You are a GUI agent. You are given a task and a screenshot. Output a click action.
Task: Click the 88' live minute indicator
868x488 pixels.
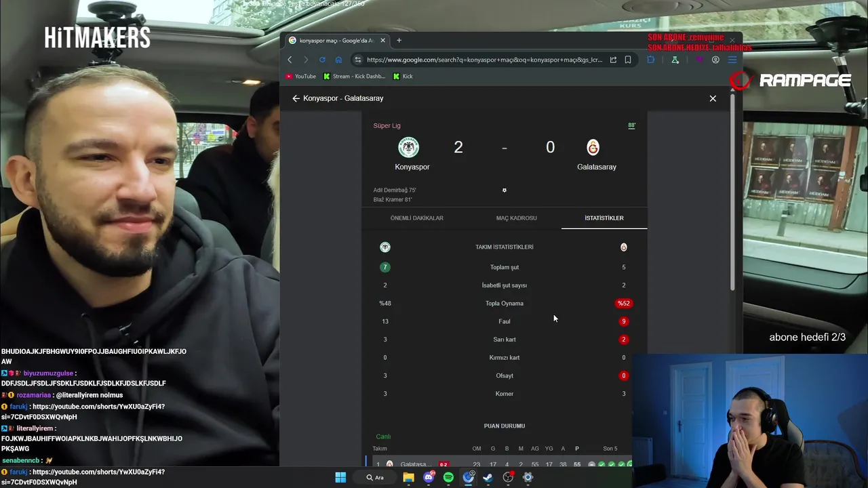(x=631, y=125)
